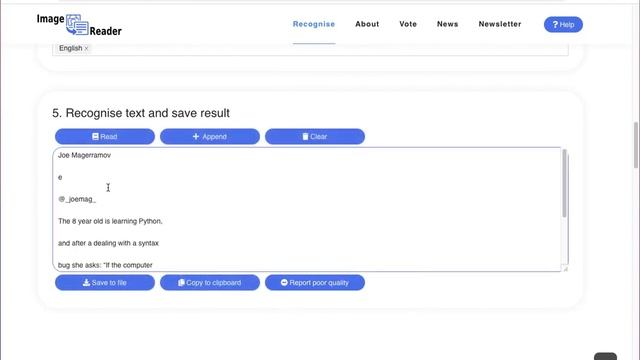The width and height of the screenshot is (640, 360).
Task: Click the page vertical scrollbar
Action: (636, 145)
